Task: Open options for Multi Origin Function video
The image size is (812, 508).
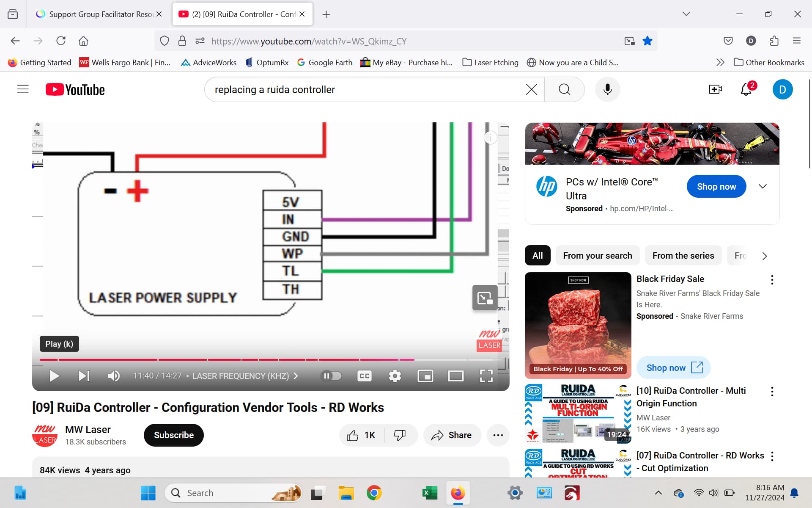Action: click(x=772, y=391)
